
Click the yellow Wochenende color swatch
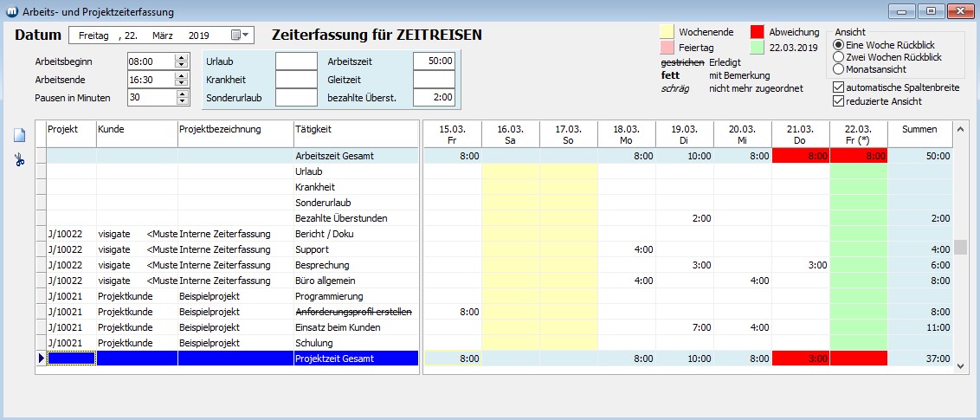(667, 32)
